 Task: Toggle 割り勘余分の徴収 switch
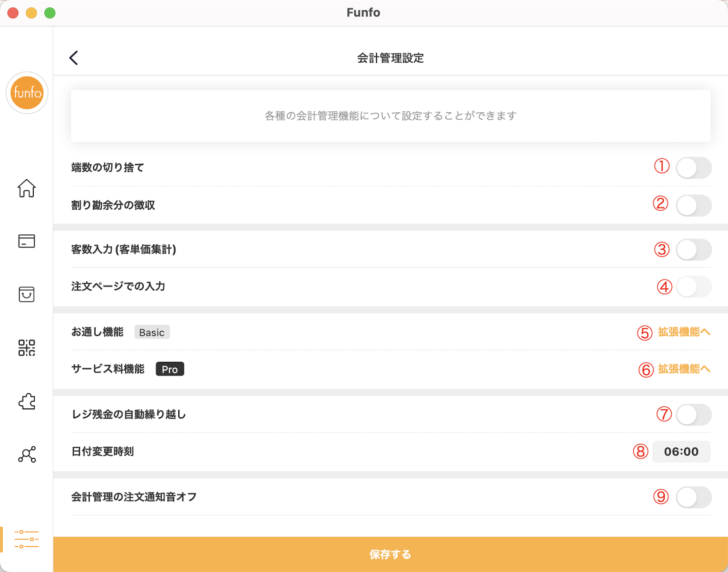[694, 206]
